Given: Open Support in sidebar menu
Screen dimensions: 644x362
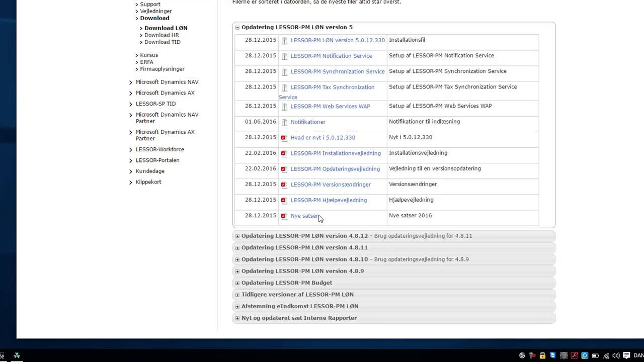Looking at the screenshot, I should [150, 4].
